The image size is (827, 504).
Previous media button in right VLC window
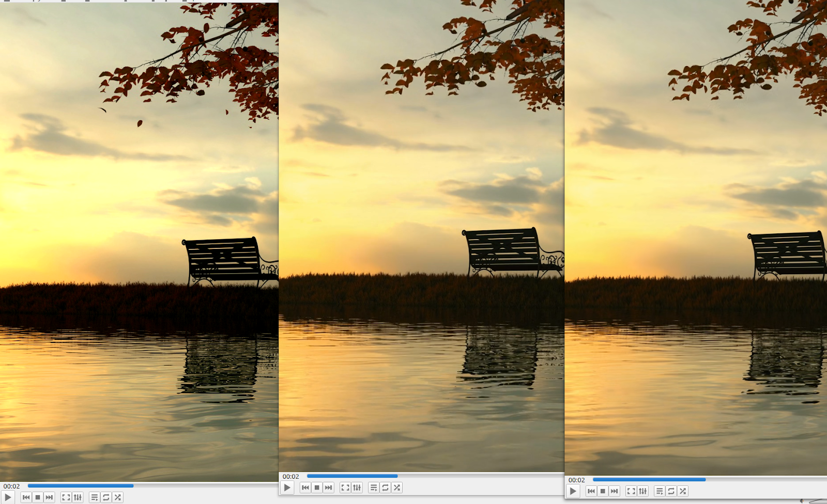point(591,491)
